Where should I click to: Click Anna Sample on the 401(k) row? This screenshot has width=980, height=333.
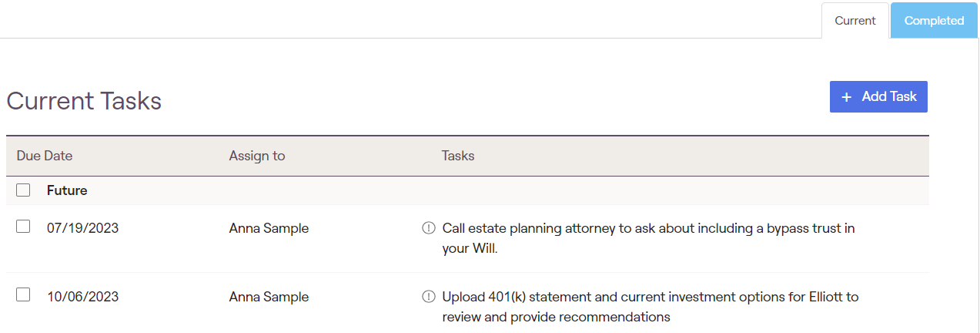[x=269, y=297]
